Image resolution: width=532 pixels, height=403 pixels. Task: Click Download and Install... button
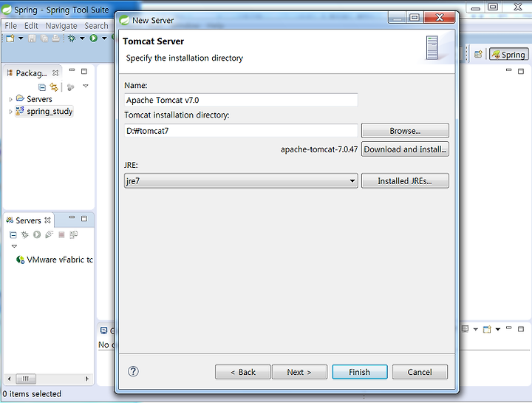(405, 149)
